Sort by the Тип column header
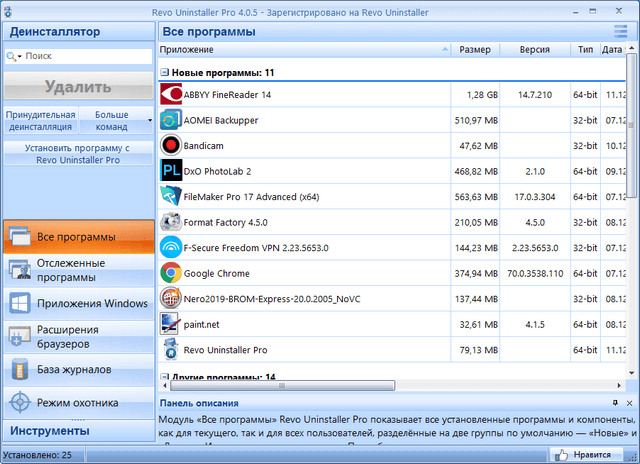 tap(585, 49)
